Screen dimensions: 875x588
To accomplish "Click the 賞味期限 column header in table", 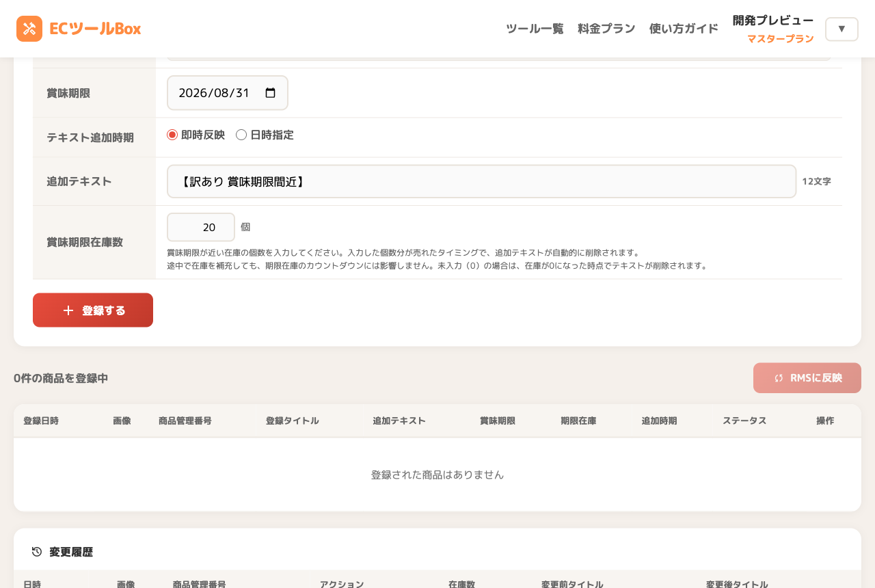I will pos(498,420).
